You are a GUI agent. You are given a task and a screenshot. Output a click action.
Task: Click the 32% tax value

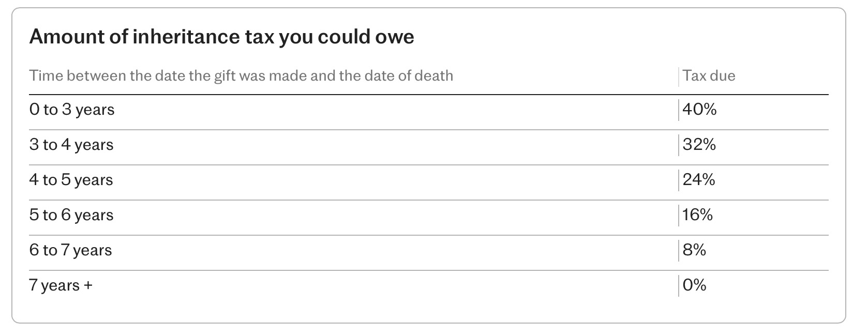coord(699,145)
